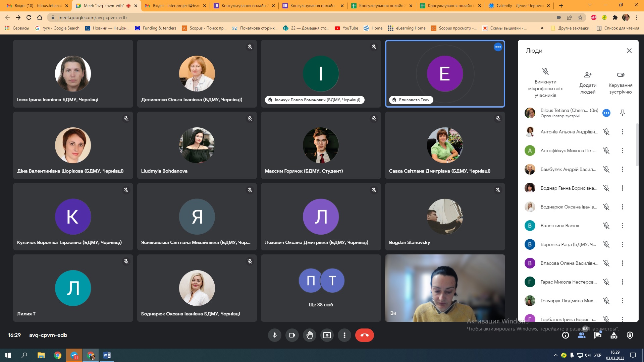Expand hidden bookmarks with double chevron
The width and height of the screenshot is (644, 362).
pos(542,28)
